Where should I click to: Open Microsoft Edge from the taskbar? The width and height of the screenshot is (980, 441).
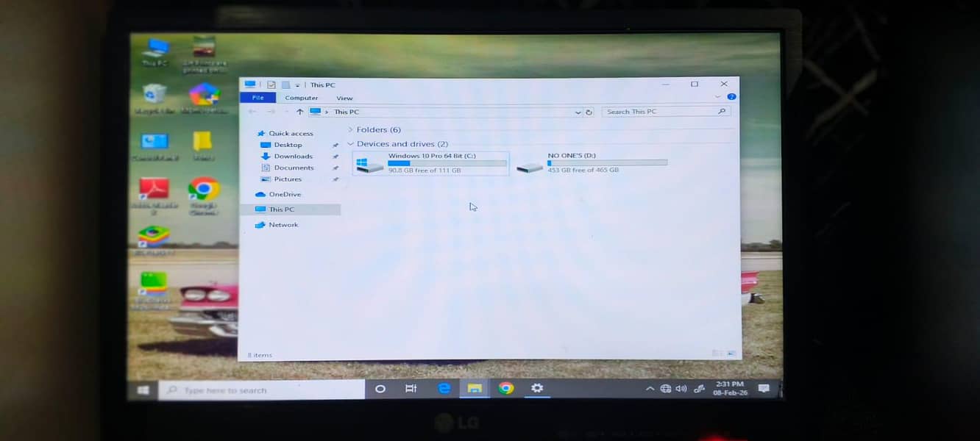pos(444,388)
